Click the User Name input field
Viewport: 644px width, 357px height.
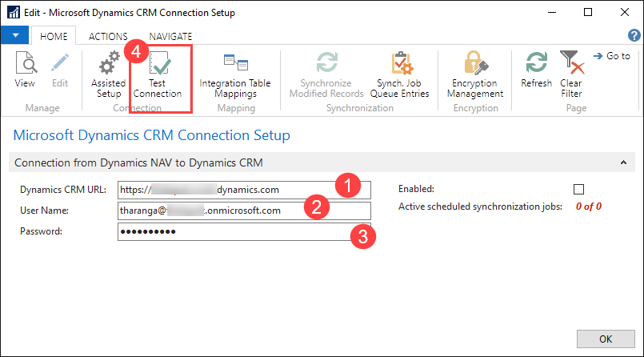pyautogui.click(x=244, y=211)
